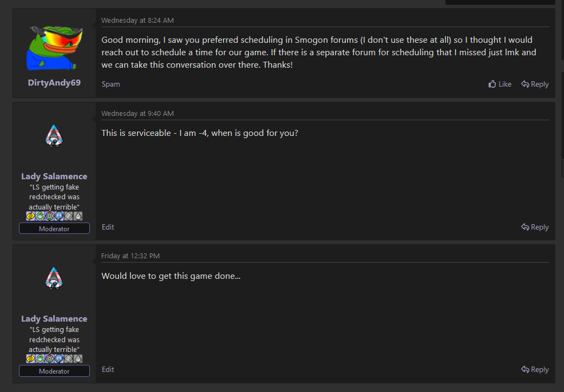Reply to the Friday 12:32 PM message
Viewport: 564px width, 392px height.
[x=535, y=369]
